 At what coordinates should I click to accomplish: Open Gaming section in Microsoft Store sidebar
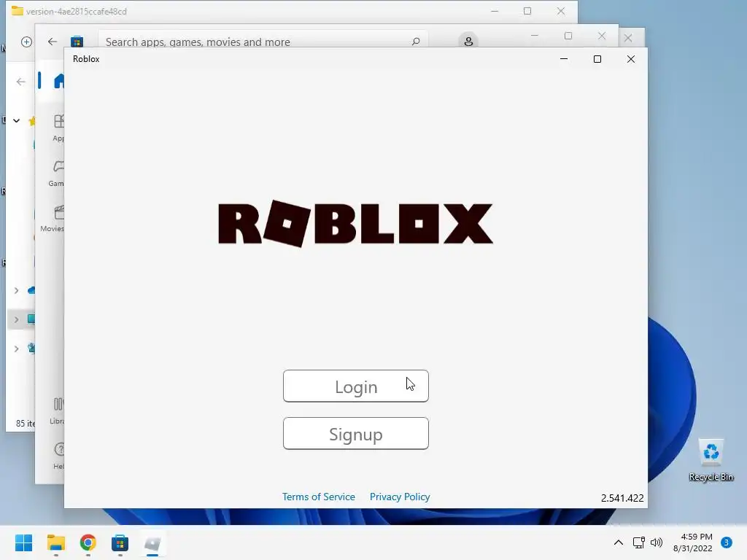[57, 174]
